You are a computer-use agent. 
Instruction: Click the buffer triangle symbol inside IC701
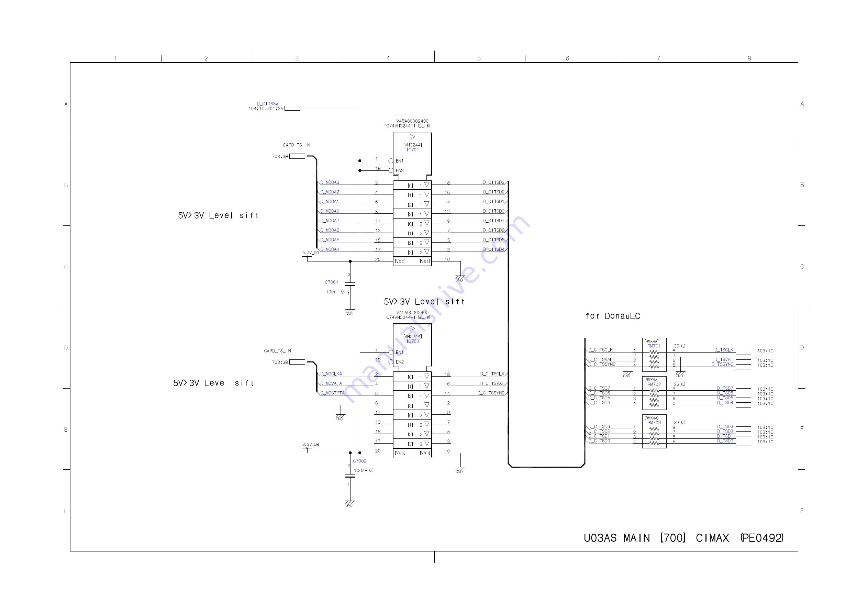412,137
